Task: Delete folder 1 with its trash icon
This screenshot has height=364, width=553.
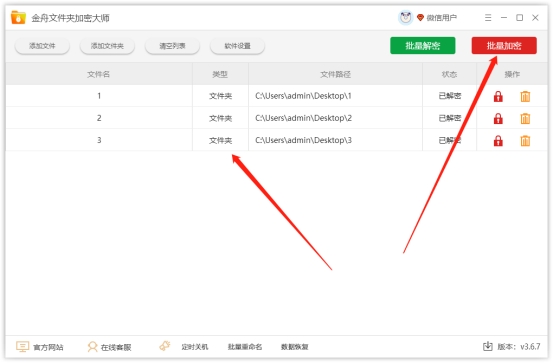Action: (525, 96)
